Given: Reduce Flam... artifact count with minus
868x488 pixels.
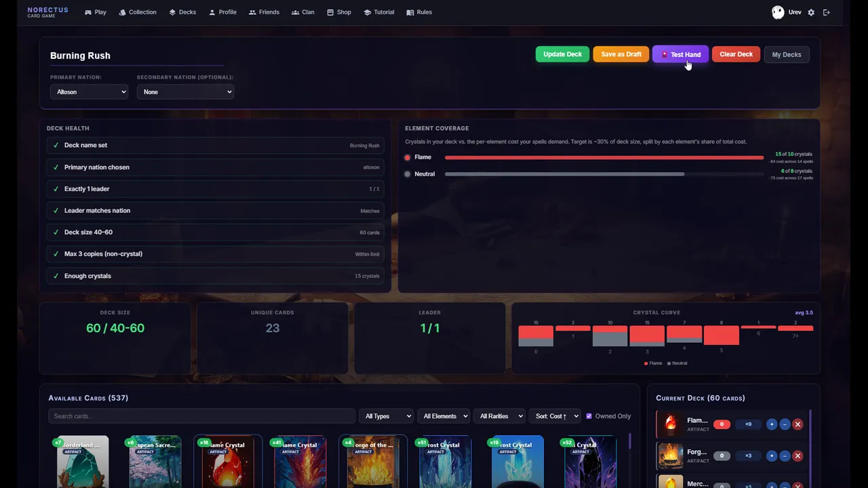Looking at the screenshot, I should click(785, 424).
